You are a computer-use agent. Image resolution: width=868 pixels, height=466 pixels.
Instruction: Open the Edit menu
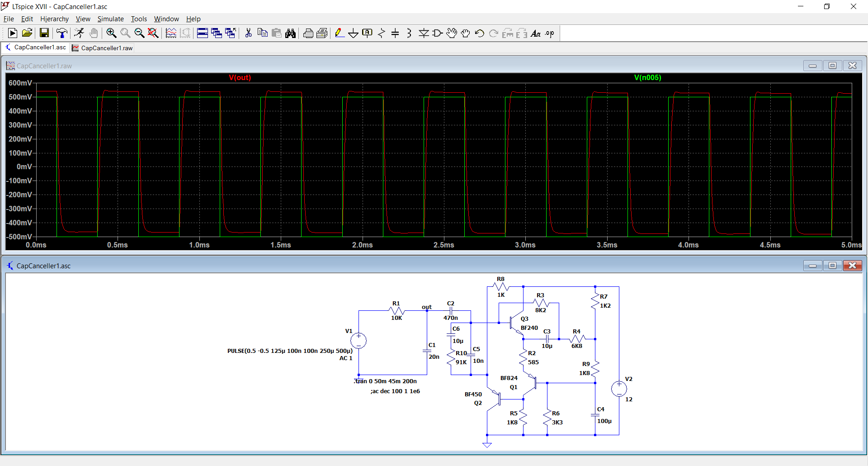pyautogui.click(x=27, y=19)
